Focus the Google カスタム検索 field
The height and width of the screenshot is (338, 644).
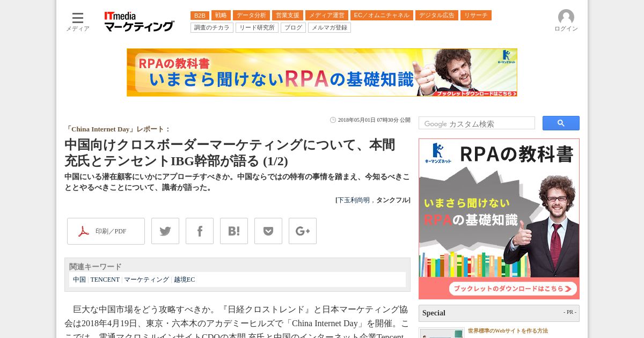(x=477, y=123)
